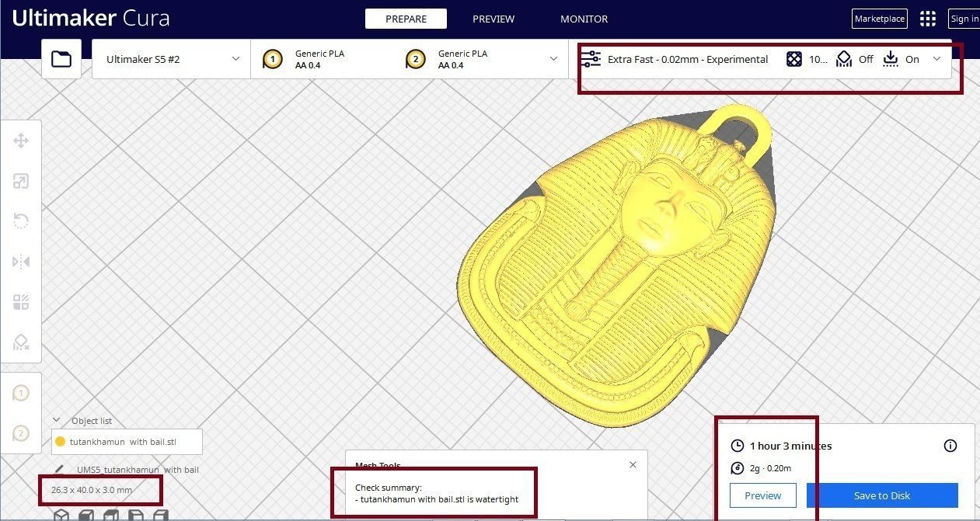Select extruder 2 in side toolbar

[x=21, y=433]
